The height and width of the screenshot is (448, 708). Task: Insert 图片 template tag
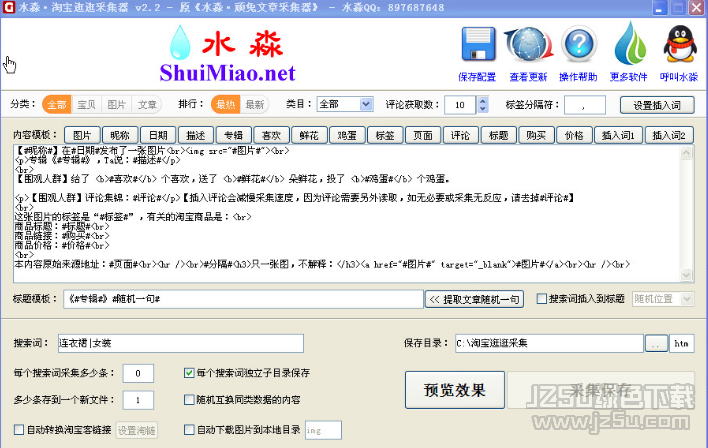coord(82,135)
